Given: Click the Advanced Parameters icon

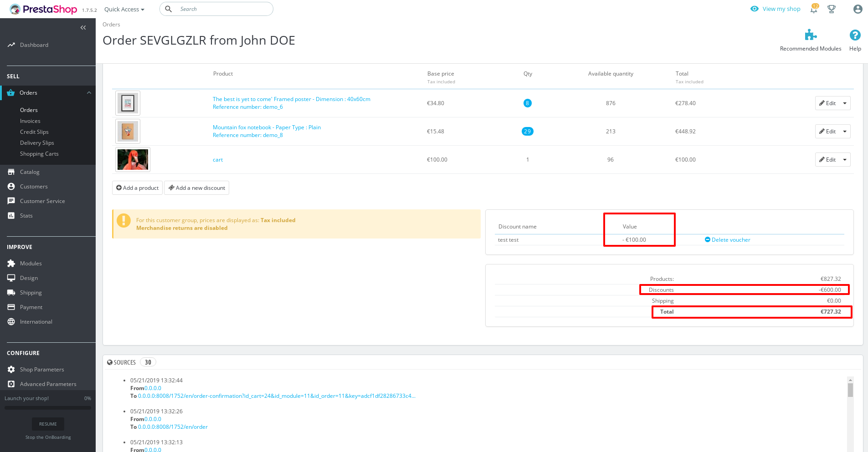Looking at the screenshot, I should point(11,384).
